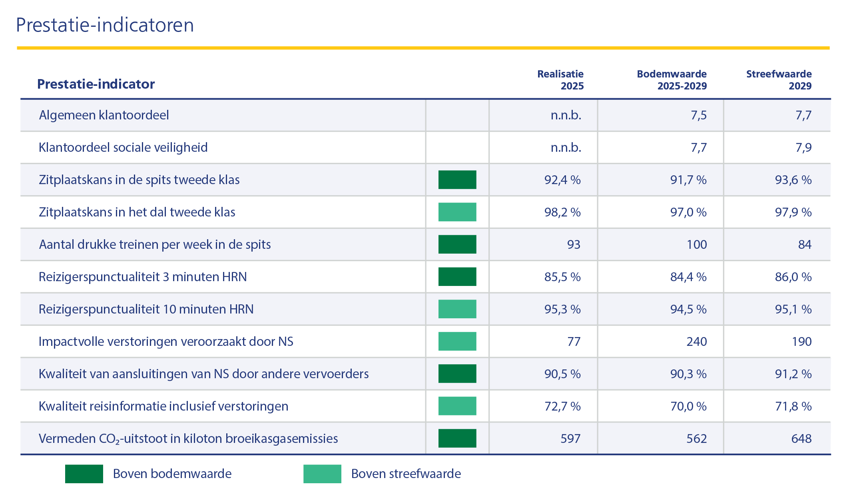The width and height of the screenshot is (857, 504).
Task: Click the swatch beside Kwaliteit reisinformatie
Action: tap(457, 406)
